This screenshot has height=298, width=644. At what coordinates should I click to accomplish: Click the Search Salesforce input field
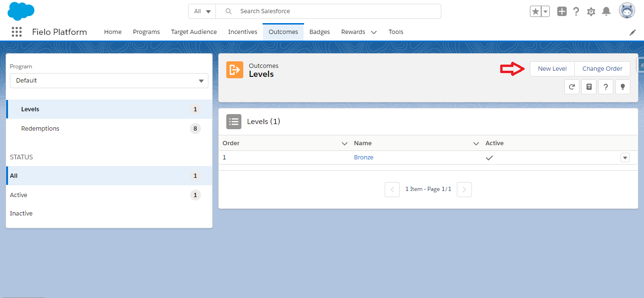(x=329, y=11)
